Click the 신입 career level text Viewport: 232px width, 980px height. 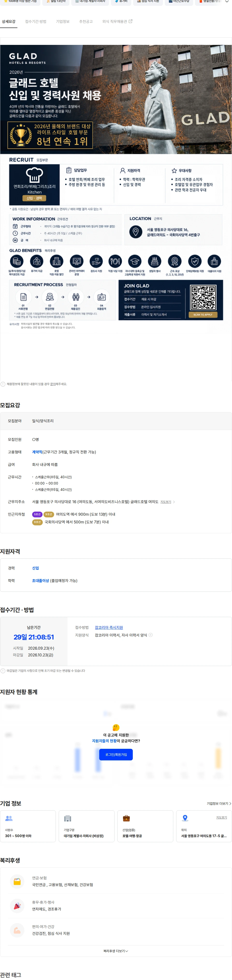pos(36,568)
